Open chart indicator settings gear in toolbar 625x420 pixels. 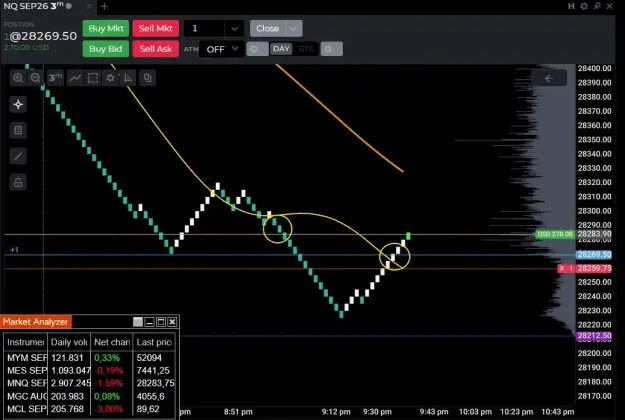[x=110, y=78]
